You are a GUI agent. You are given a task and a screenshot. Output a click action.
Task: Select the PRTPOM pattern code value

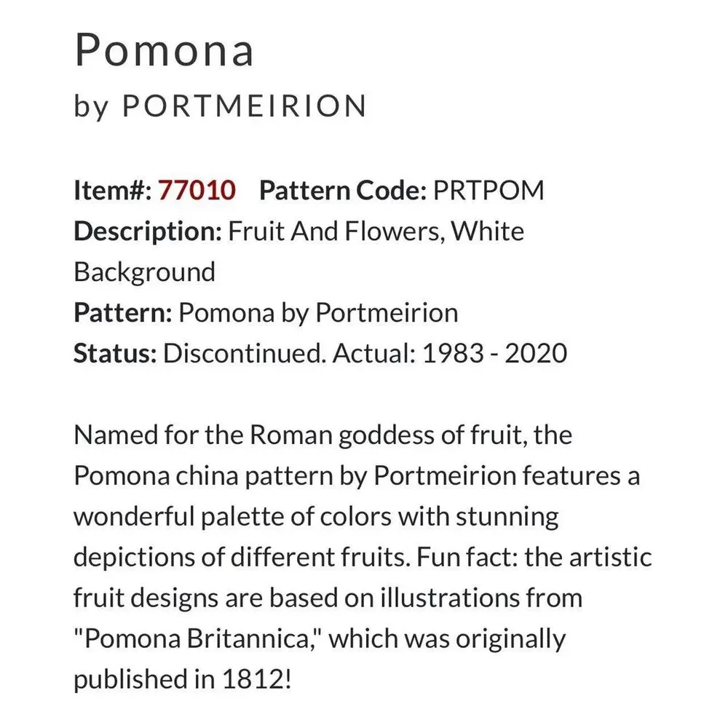pyautogui.click(x=488, y=190)
